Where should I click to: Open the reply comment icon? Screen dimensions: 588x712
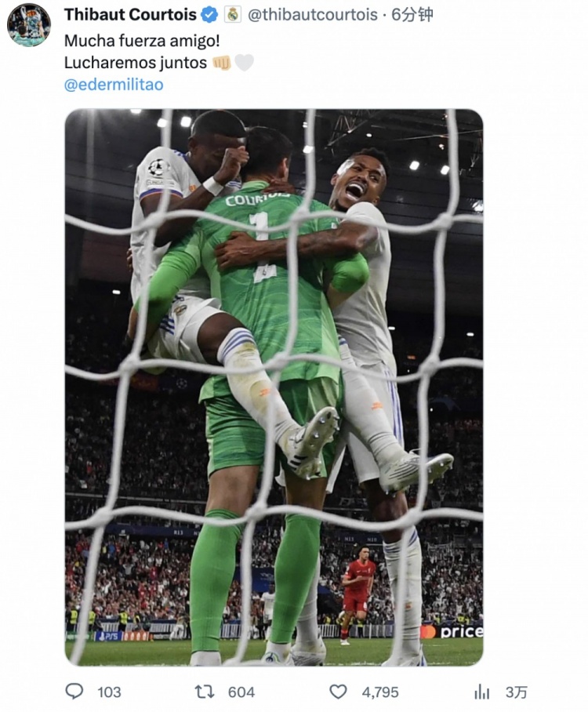(x=74, y=692)
